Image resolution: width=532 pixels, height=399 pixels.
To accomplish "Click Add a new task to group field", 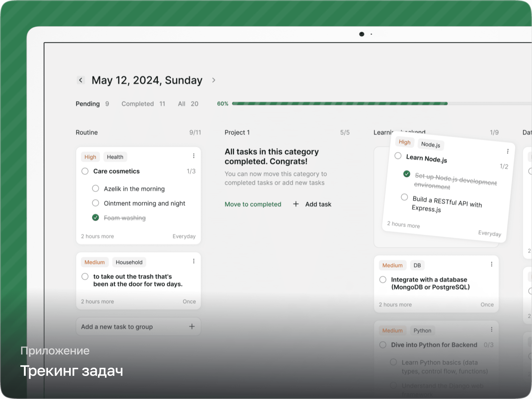I will (138, 327).
